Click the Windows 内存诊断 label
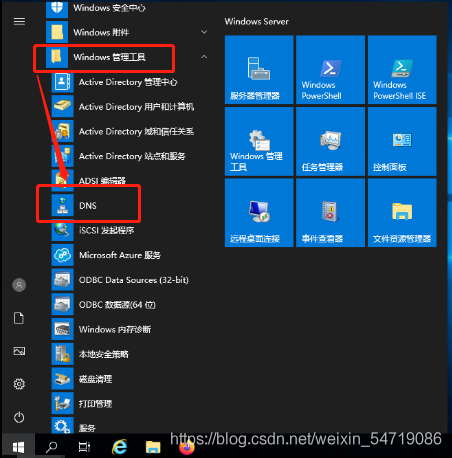The height and width of the screenshot is (458, 452). (x=115, y=329)
